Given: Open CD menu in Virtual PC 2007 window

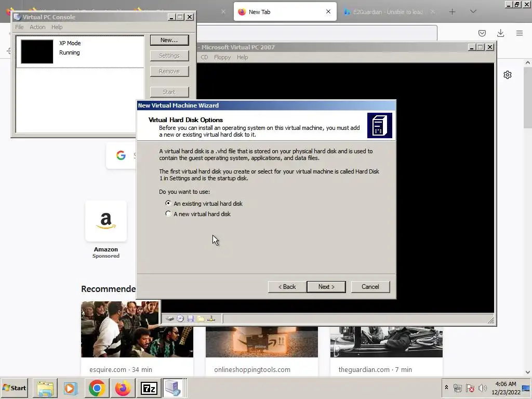Looking at the screenshot, I should click(x=204, y=57).
